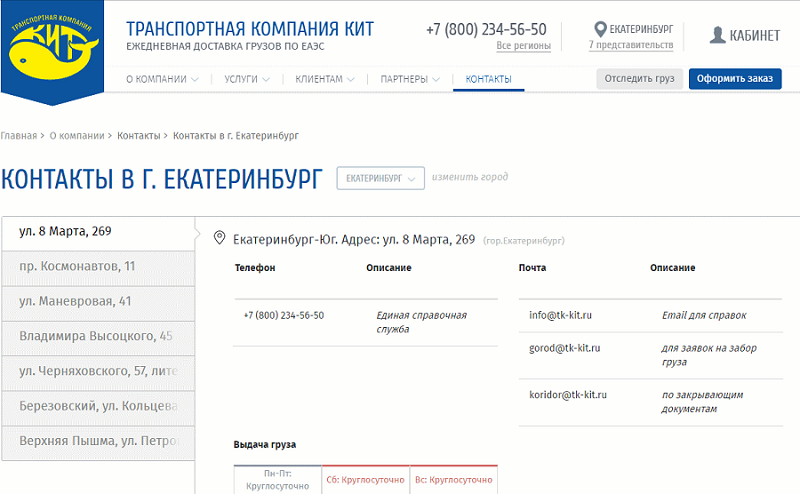The width and height of the screenshot is (800, 494).
Task: Open the Екатеринбург city selector dropdown
Action: pyautogui.click(x=381, y=178)
